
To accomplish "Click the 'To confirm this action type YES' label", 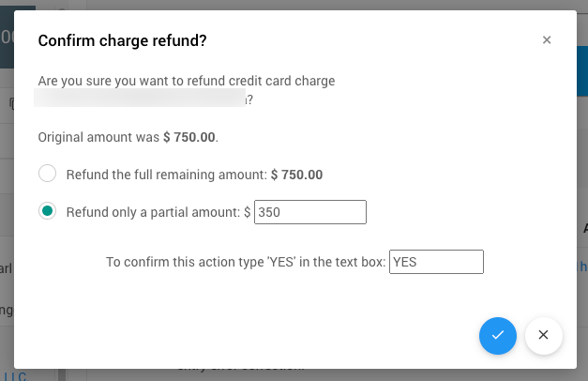I will tap(246, 262).
